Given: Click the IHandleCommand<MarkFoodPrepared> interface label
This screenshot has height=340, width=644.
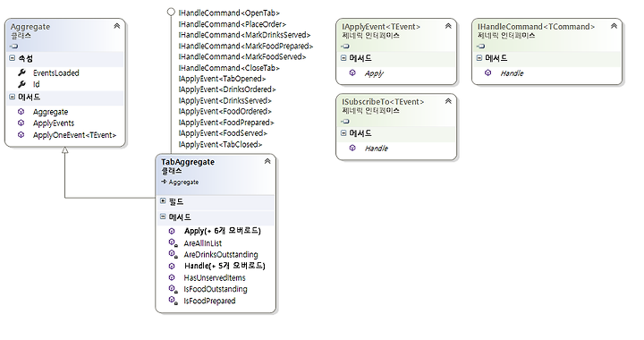Looking at the screenshot, I should pyautogui.click(x=246, y=46).
